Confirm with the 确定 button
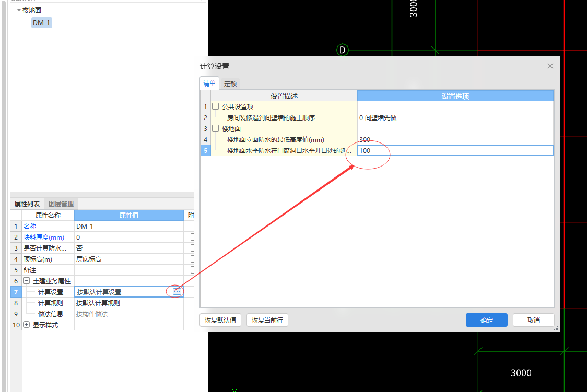The image size is (587, 392). click(x=487, y=320)
